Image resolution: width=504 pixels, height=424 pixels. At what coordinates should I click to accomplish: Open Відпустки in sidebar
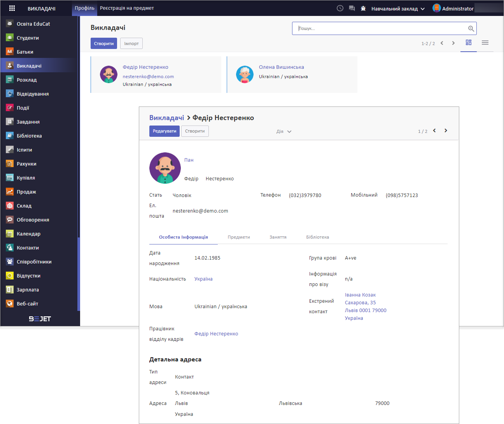[x=39, y=276]
